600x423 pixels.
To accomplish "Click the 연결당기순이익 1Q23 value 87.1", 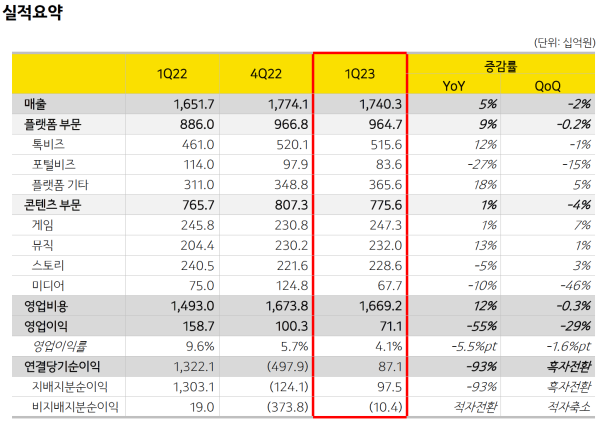I will tap(390, 367).
